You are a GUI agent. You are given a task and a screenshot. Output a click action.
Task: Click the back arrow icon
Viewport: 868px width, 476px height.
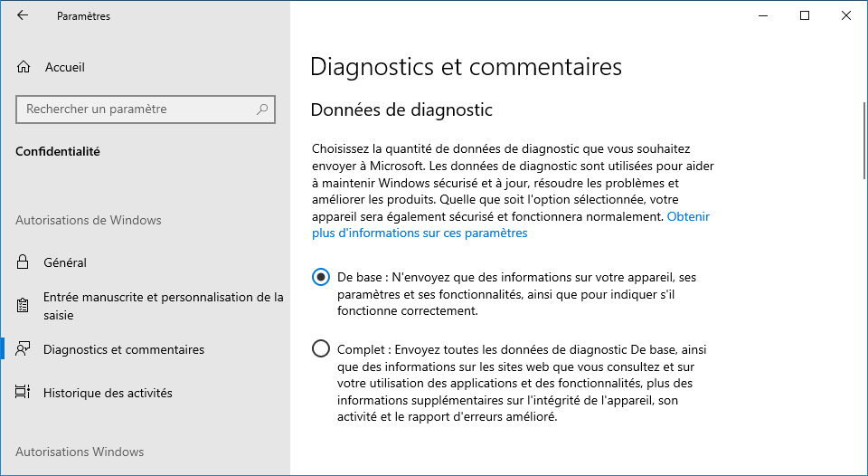tap(22, 15)
